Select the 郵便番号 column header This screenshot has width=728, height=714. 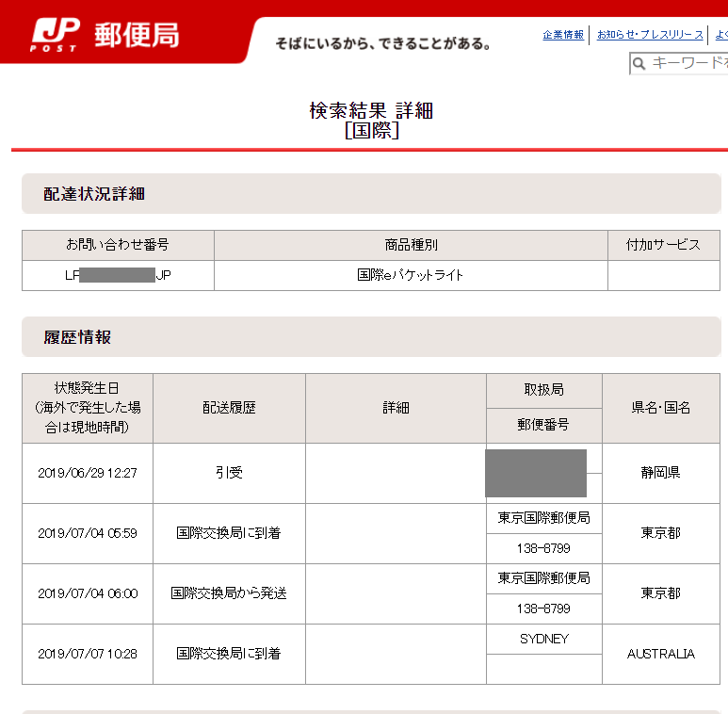tap(544, 425)
